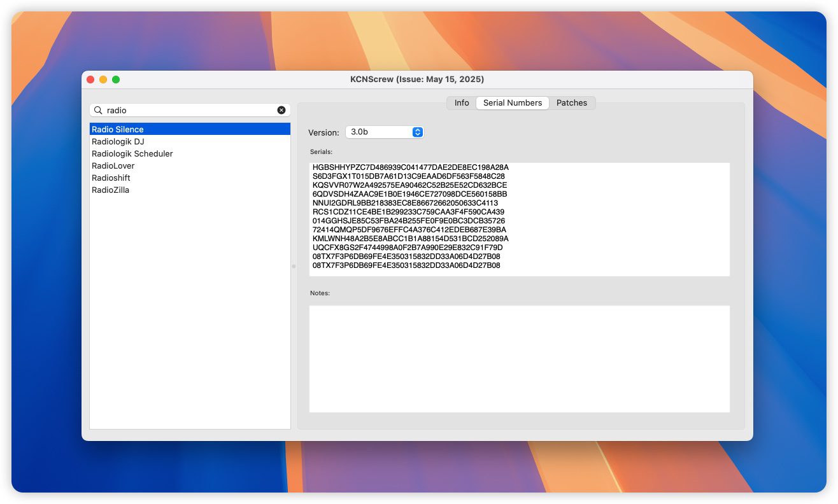Click the serial line starting with UQCFX8GS2F
This screenshot has height=504, width=838.
click(408, 248)
